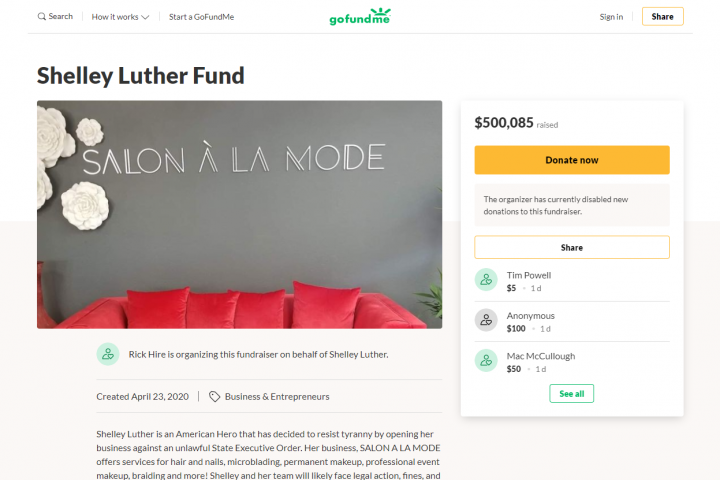Open the Search option in header
Screen dimensions: 720x480
click(55, 17)
